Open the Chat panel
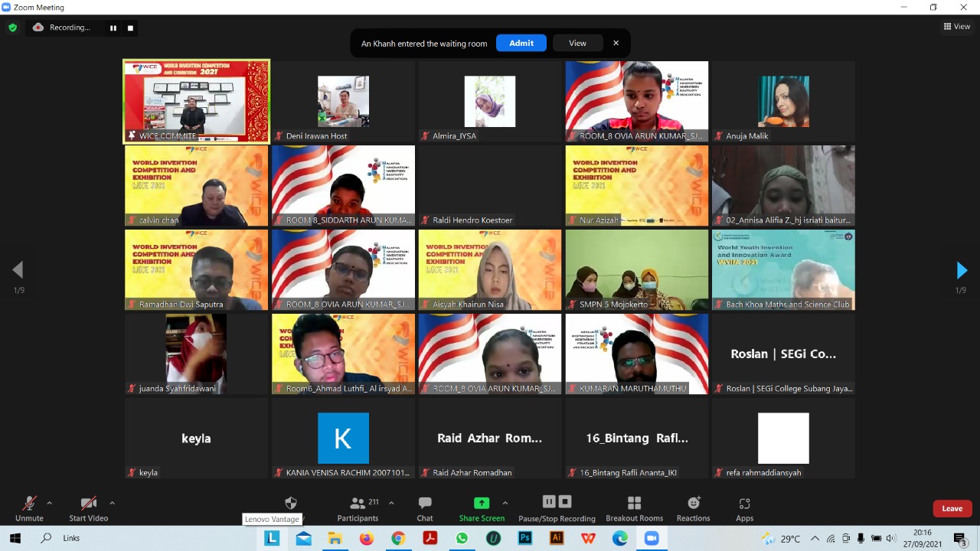The width and height of the screenshot is (980, 551). pyautogui.click(x=425, y=508)
